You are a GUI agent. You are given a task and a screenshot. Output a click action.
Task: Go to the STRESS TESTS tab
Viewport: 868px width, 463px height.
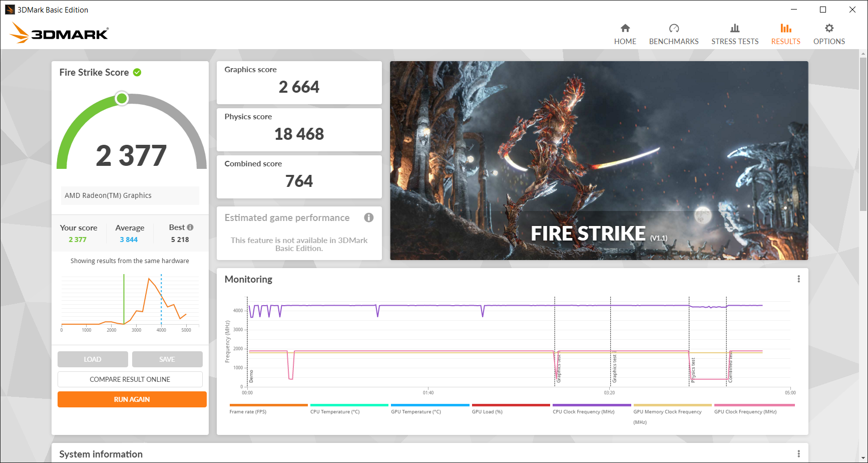tap(735, 35)
